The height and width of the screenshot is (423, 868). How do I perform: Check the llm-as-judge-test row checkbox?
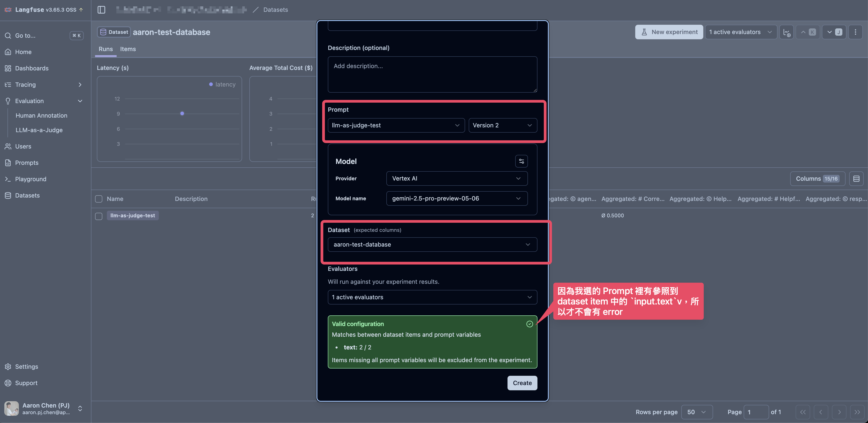(x=99, y=216)
